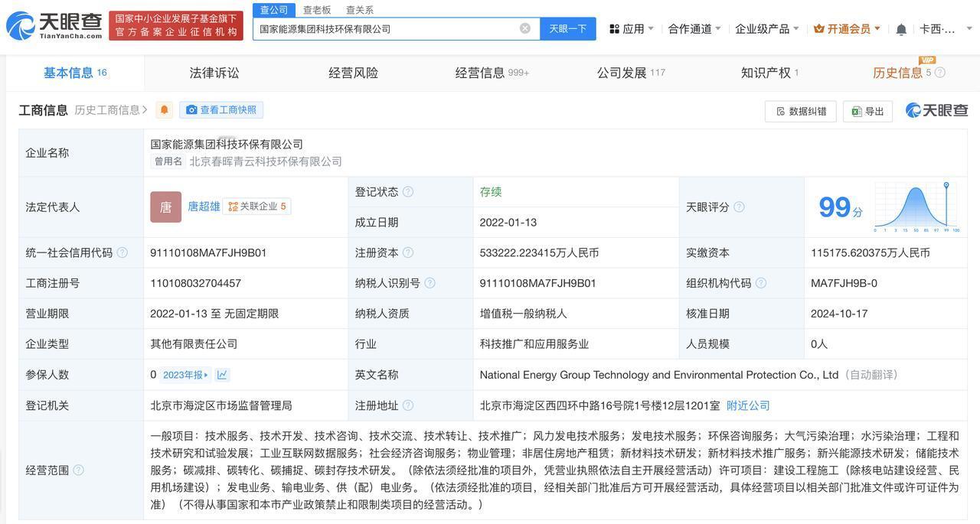Open the 经营风险 tab
980x524 pixels.
pyautogui.click(x=354, y=73)
